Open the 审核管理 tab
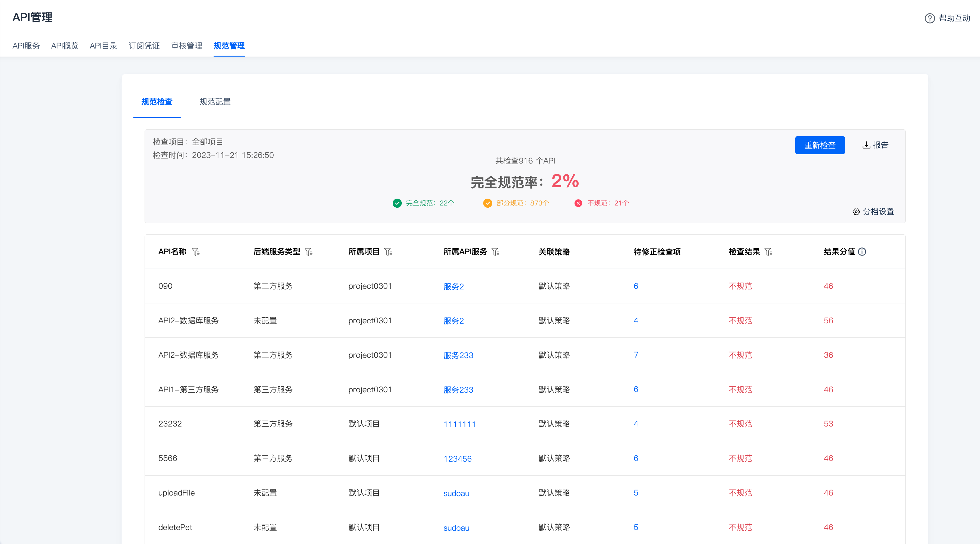Image resolution: width=980 pixels, height=544 pixels. [x=187, y=46]
